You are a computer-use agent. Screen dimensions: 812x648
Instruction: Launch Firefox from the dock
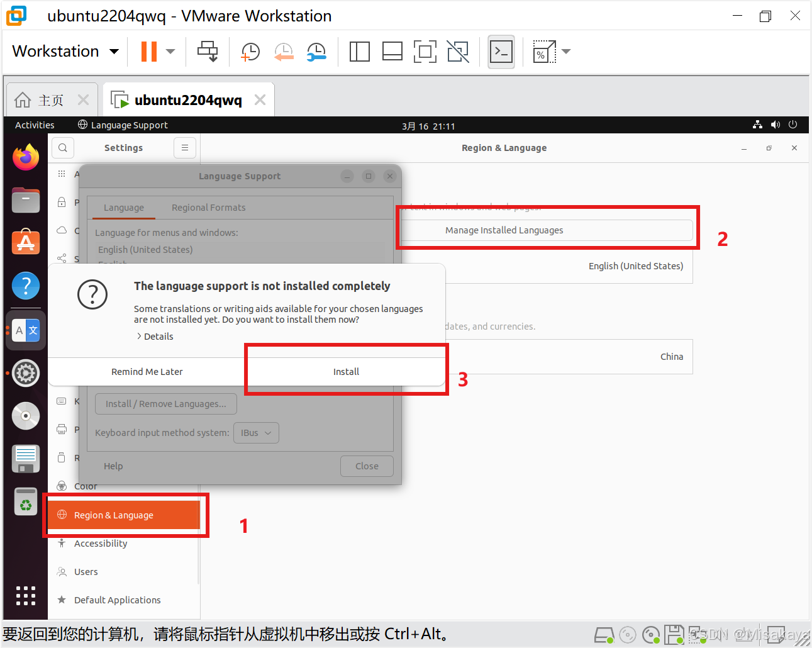click(26, 157)
